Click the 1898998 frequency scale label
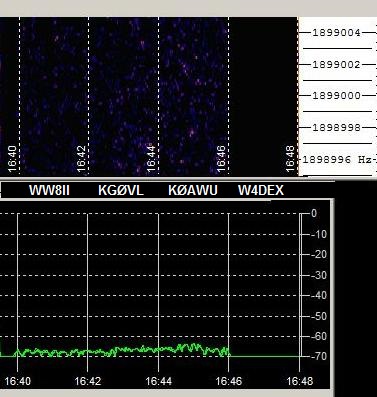Screen dimensions: 377x397 point(336,127)
